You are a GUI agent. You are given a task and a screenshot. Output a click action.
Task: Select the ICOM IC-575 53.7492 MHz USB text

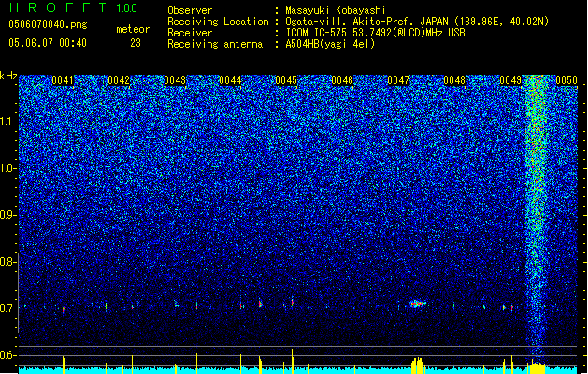[x=375, y=33]
